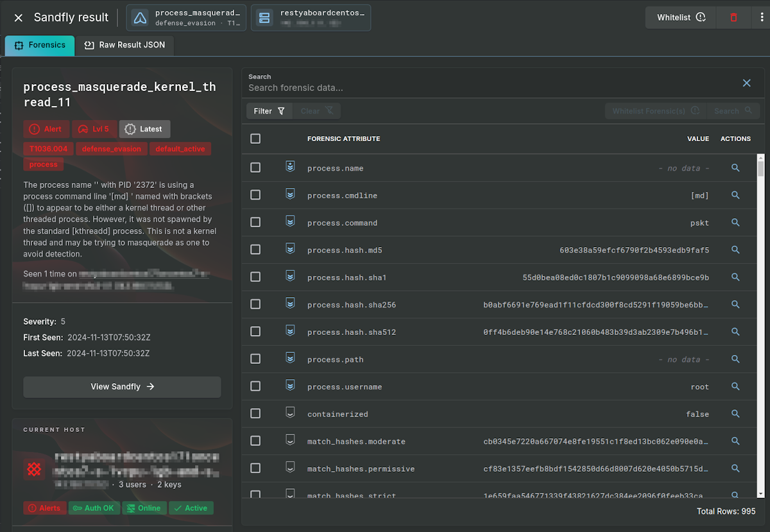Toggle the Latest badge in the sandfly panel

pos(144,128)
